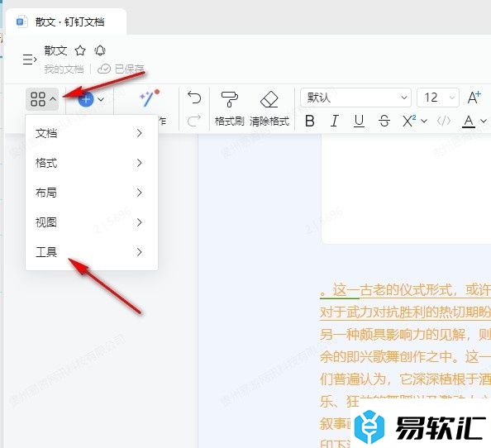Image resolution: width=491 pixels, height=448 pixels.
Task: Expand the font color dropdown arrow
Action: 484,121
